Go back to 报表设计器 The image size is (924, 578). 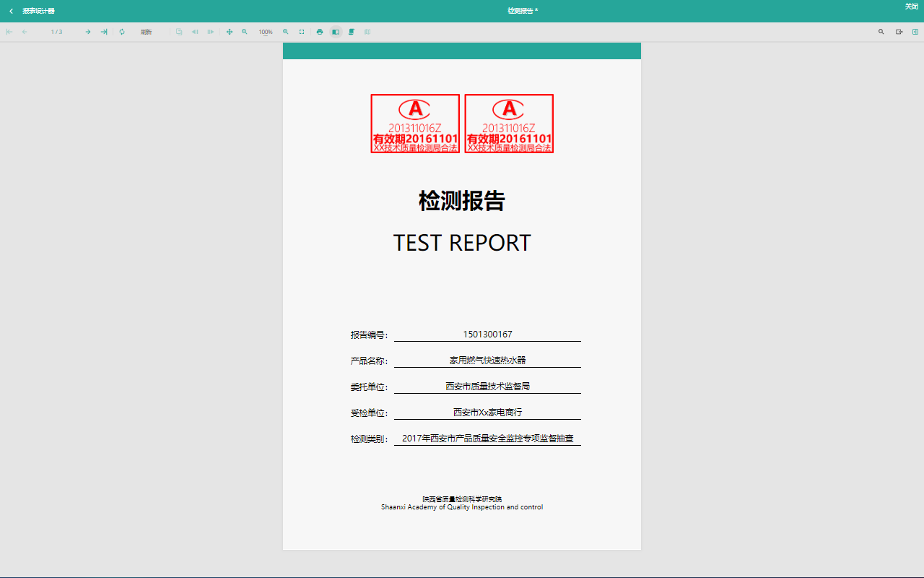click(32, 11)
